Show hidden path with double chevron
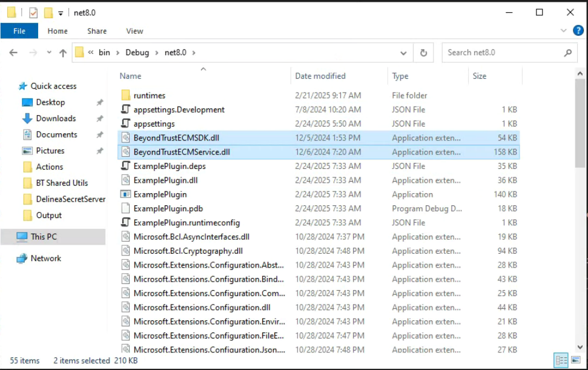 [x=91, y=53]
